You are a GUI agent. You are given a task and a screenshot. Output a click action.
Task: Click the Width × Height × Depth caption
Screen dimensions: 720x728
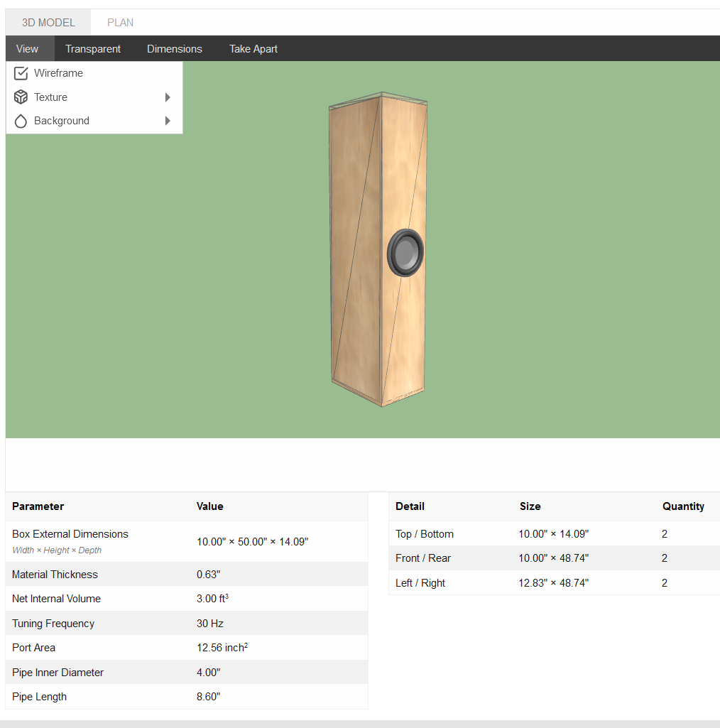click(57, 550)
